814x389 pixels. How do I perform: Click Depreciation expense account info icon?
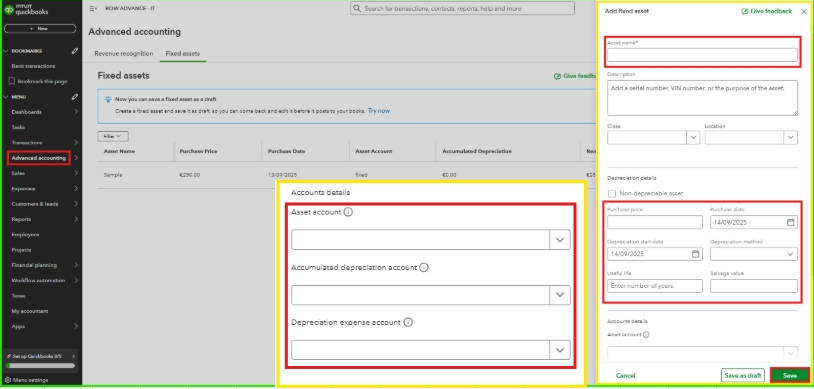pos(408,322)
